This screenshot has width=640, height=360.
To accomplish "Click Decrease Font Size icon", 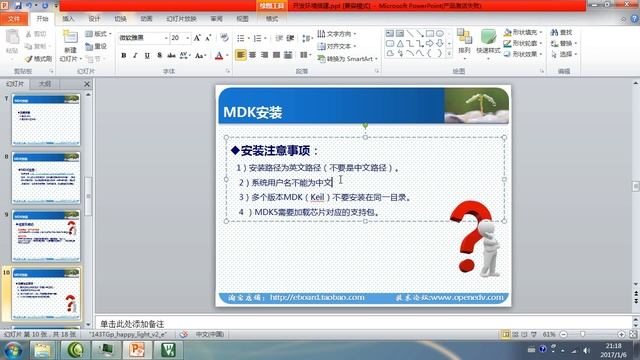I will click(x=208, y=38).
